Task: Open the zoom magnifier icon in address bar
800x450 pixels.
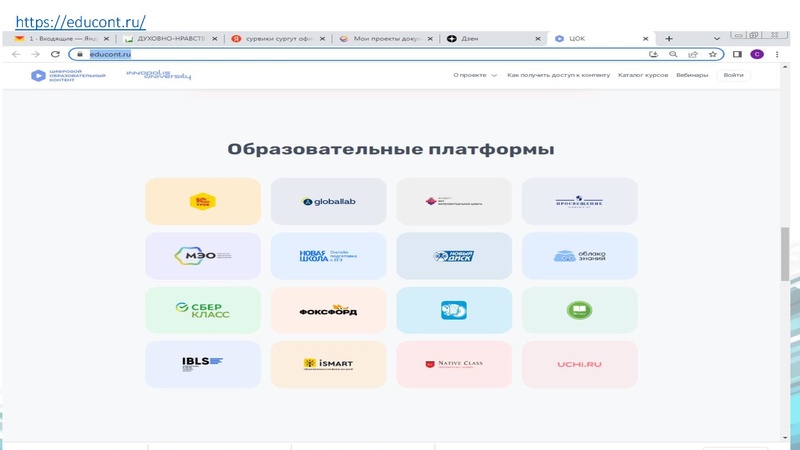Action: [673, 54]
